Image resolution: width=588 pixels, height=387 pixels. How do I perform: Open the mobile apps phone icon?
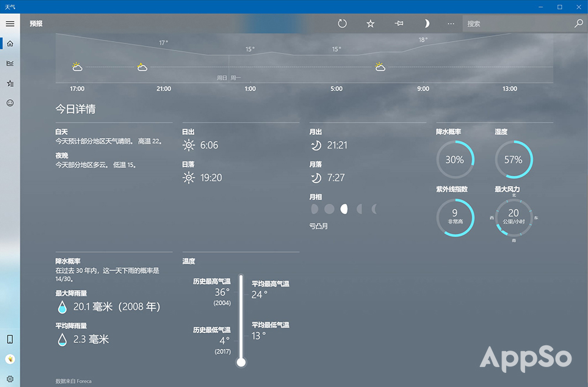pos(9,339)
